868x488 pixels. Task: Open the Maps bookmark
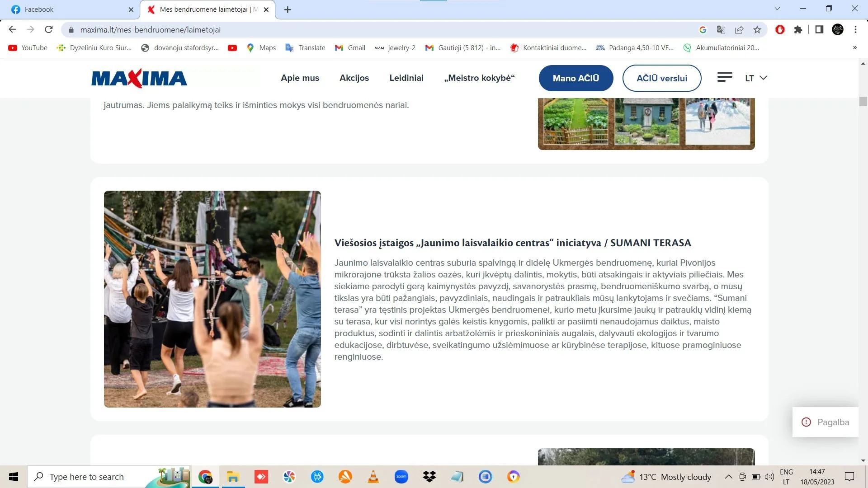(261, 47)
